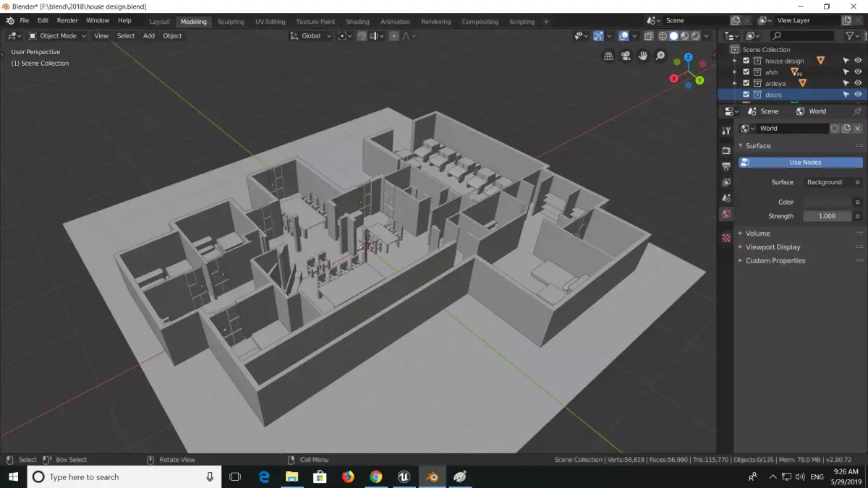The height and width of the screenshot is (488, 868).
Task: Switch to the Shading workspace tab
Action: pos(357,22)
